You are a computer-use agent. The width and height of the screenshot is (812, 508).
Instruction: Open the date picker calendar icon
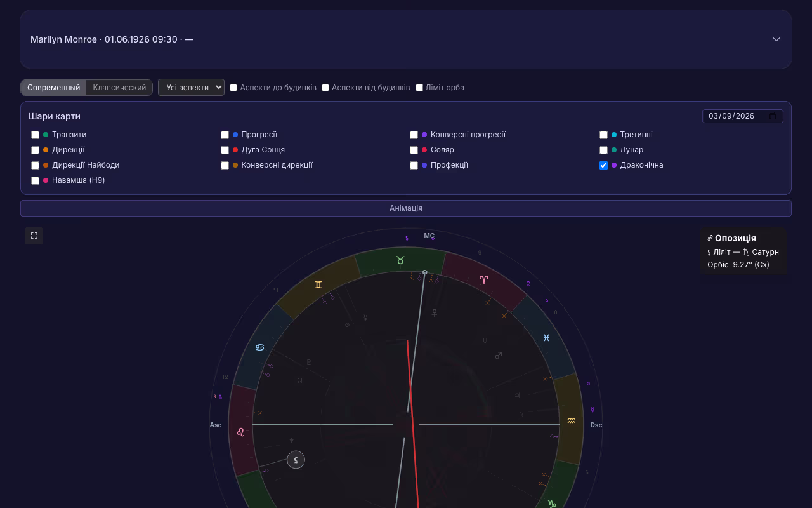[773, 116]
